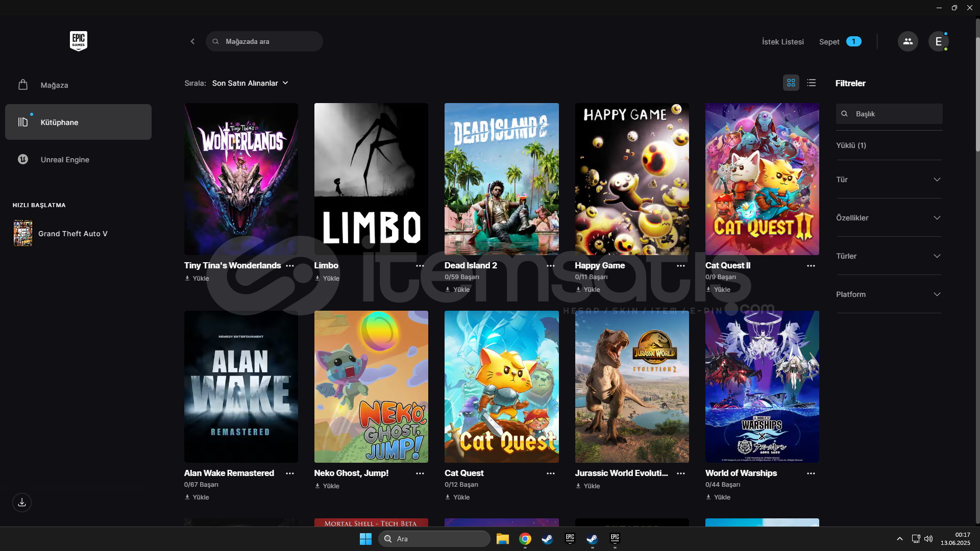Open Dead Island 2 options menu
Image resolution: width=980 pixels, height=551 pixels.
point(551,266)
